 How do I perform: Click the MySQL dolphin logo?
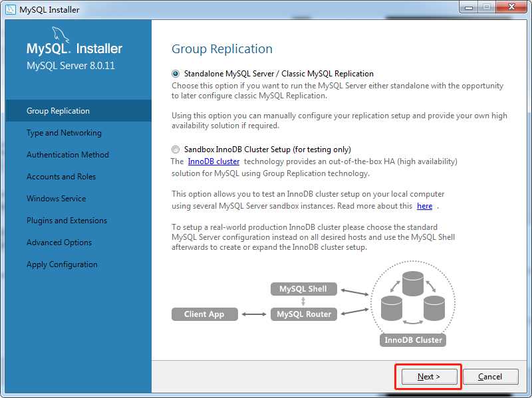(61, 35)
